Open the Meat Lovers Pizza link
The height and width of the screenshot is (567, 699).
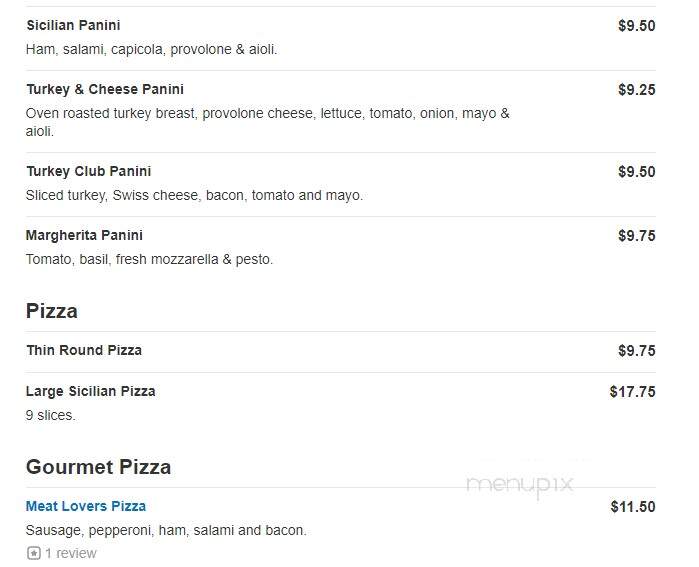point(86,506)
